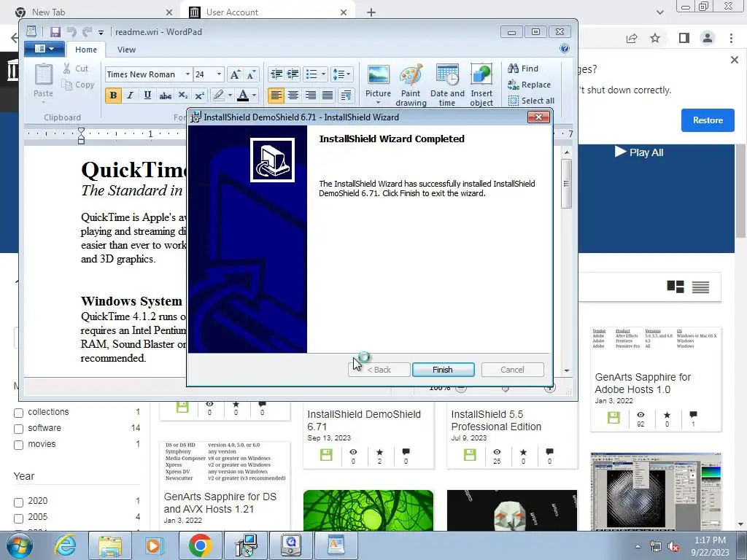Bookmark page with Chrome star icon
The height and width of the screenshot is (560, 747).
point(656,38)
